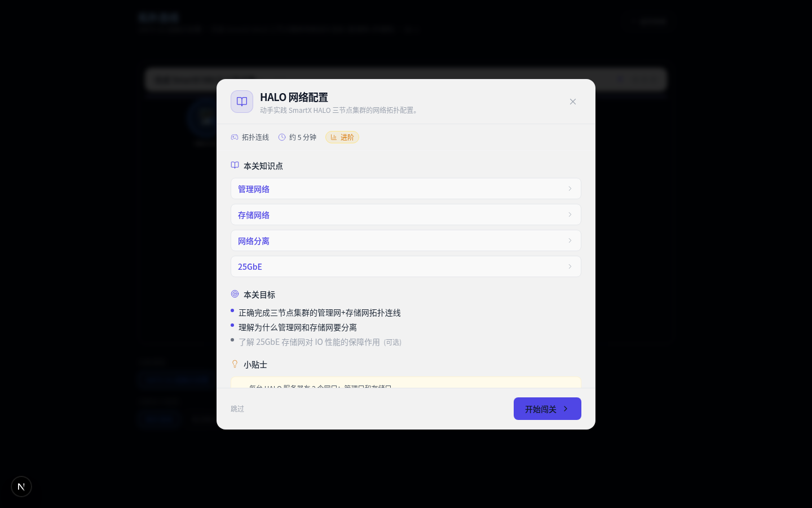Screen dimensions: 812x508
Task: Expand the 网络分离 knowledge item chevron
Action: coord(570,240)
